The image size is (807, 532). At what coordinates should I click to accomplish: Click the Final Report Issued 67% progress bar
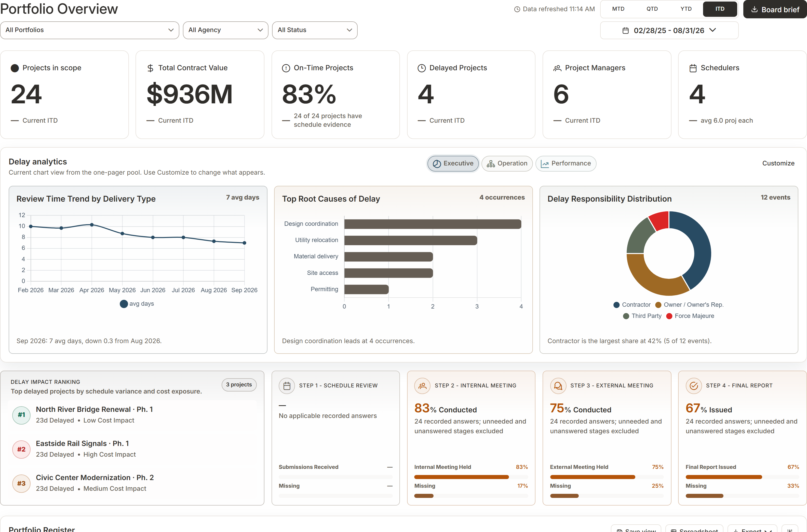point(742,477)
